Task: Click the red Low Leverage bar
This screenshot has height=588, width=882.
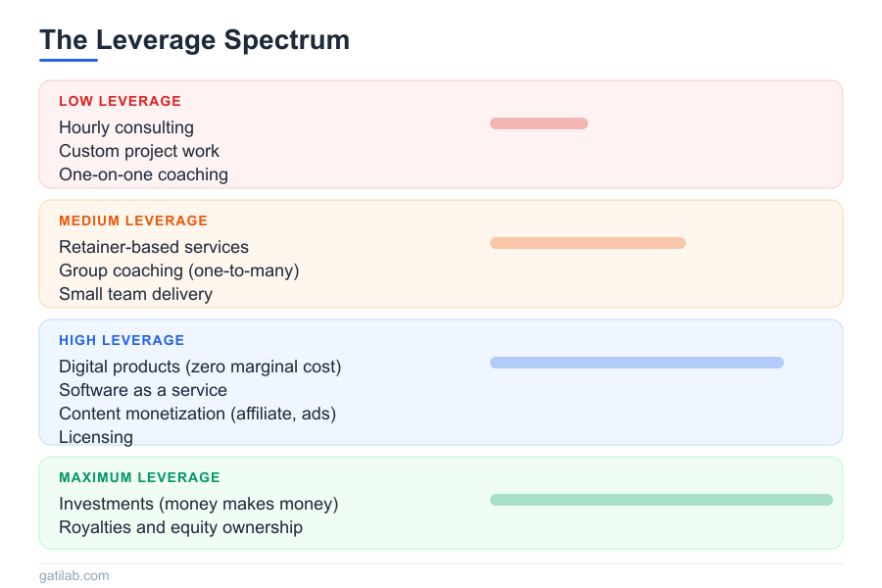Action: tap(539, 123)
